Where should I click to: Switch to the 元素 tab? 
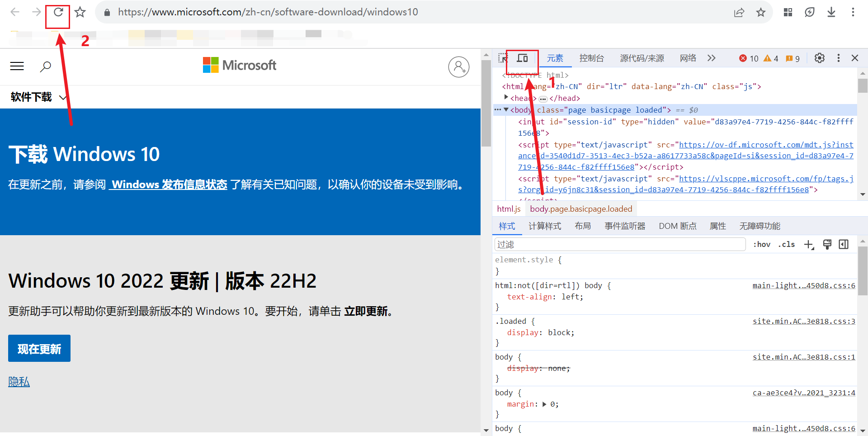pos(555,58)
